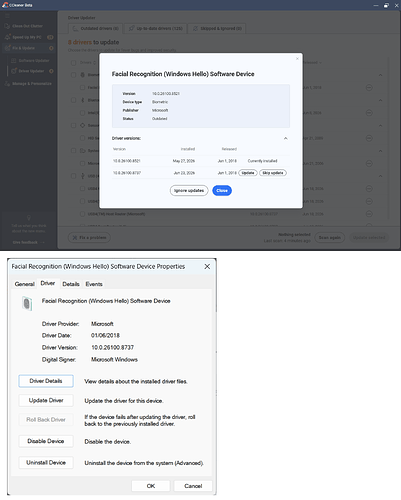Image resolution: width=401 pixels, height=500 pixels.
Task: Click the Driver Details button
Action: [x=46, y=381]
